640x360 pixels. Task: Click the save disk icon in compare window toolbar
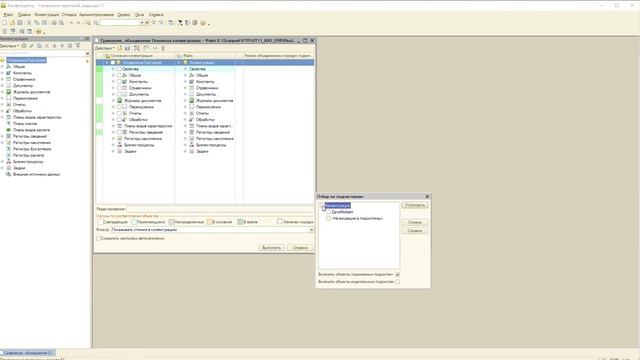pos(127,48)
